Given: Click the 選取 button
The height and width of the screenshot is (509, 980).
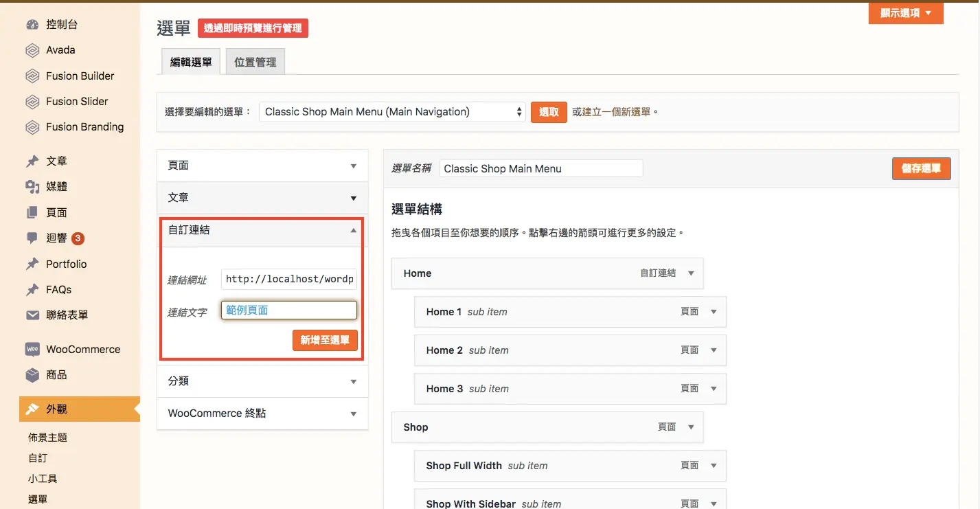Looking at the screenshot, I should pyautogui.click(x=549, y=112).
